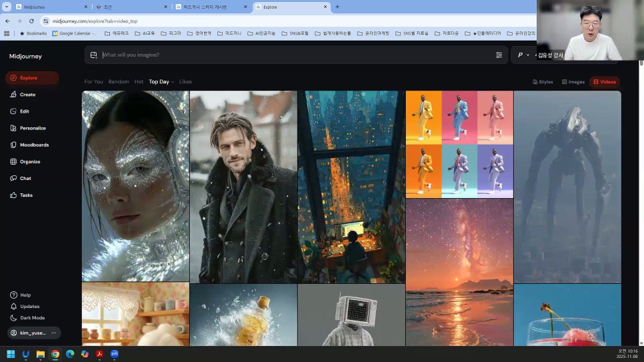
Task: Open the Updates notifications link
Action: point(29,307)
